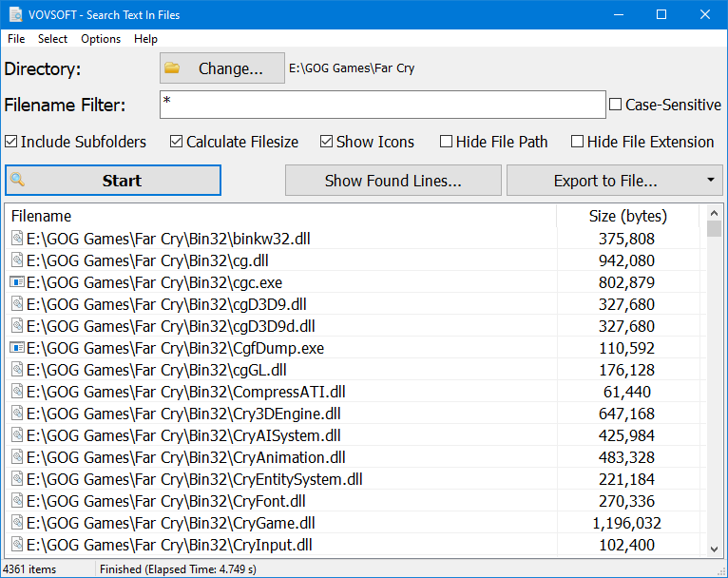The image size is (728, 578).
Task: Click the scrollbar down arrow
Action: pyautogui.click(x=714, y=549)
